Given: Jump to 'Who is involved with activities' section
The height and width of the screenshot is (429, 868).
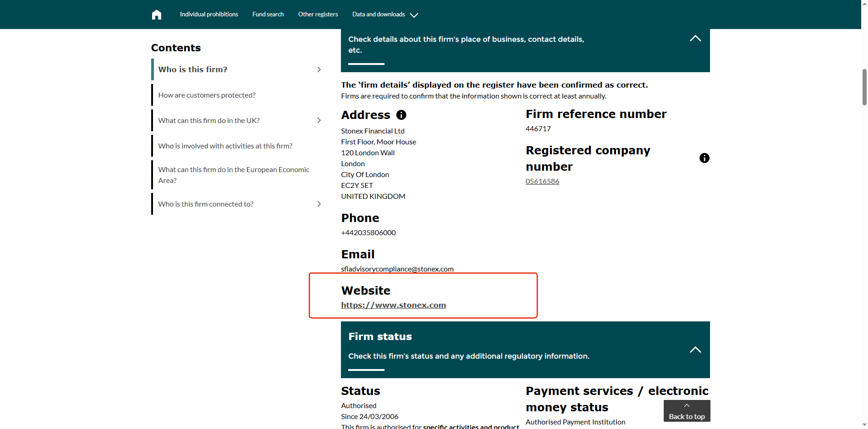Looking at the screenshot, I should (225, 146).
